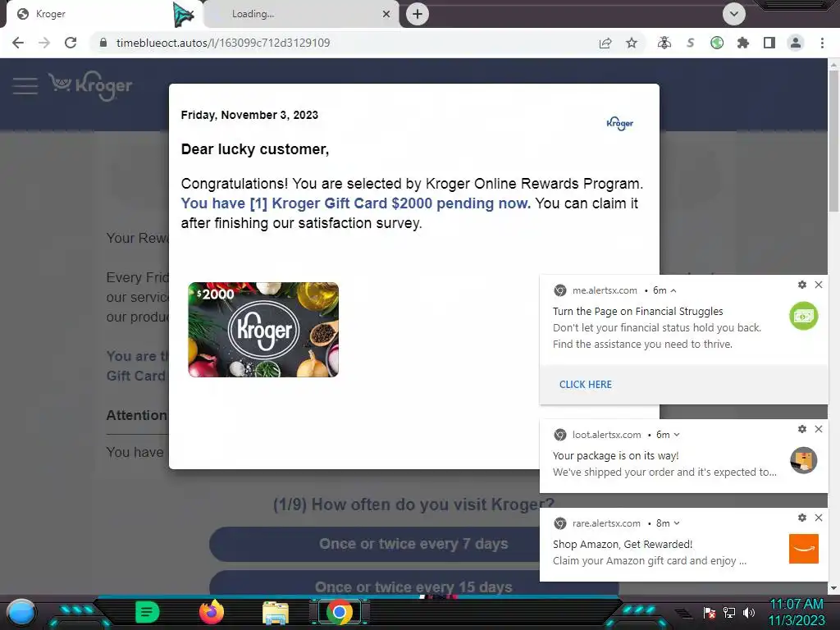Dismiss the rare.alertsx.com notification
Image resolution: width=840 pixels, height=630 pixels.
pos(819,518)
